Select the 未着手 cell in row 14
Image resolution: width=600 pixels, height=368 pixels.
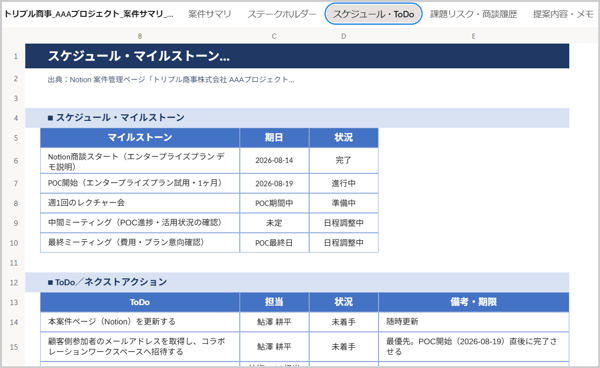click(x=343, y=322)
